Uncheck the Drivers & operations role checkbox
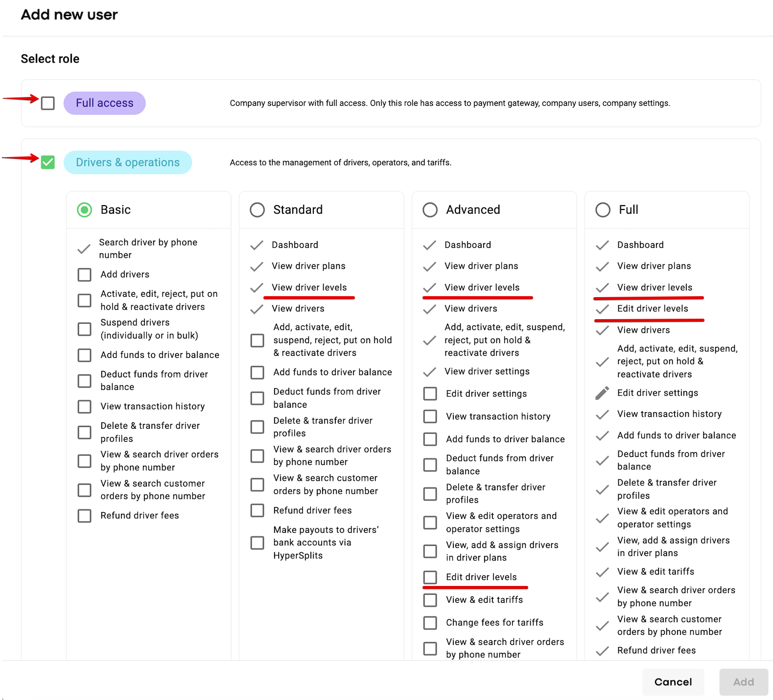This screenshot has width=773, height=700. (48, 162)
